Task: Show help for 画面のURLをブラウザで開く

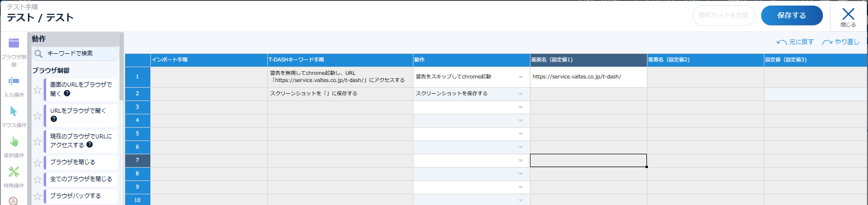Action: pos(67,93)
